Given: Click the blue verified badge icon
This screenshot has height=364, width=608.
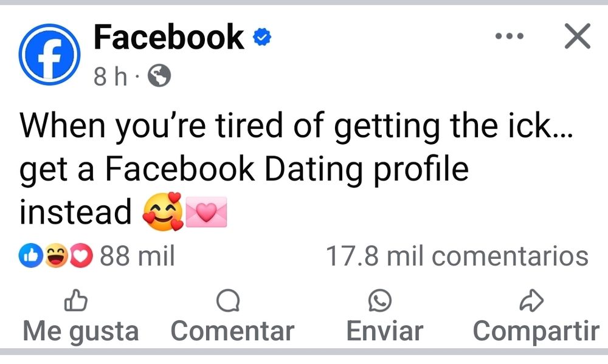Looking at the screenshot, I should [x=262, y=37].
